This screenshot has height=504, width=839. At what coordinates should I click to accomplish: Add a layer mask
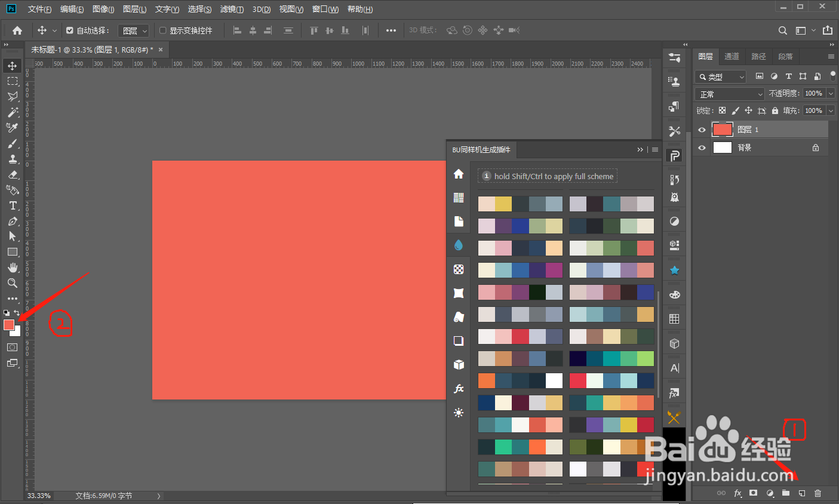click(754, 493)
